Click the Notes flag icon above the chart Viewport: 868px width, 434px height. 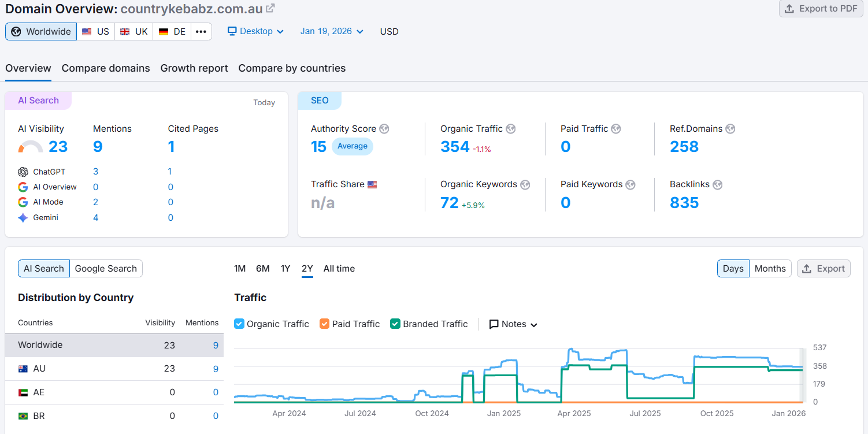click(494, 324)
